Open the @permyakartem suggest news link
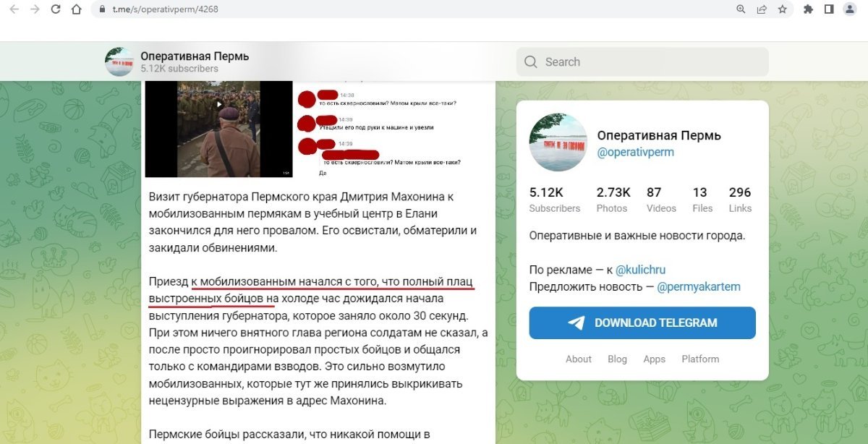The image size is (868, 444). [699, 286]
